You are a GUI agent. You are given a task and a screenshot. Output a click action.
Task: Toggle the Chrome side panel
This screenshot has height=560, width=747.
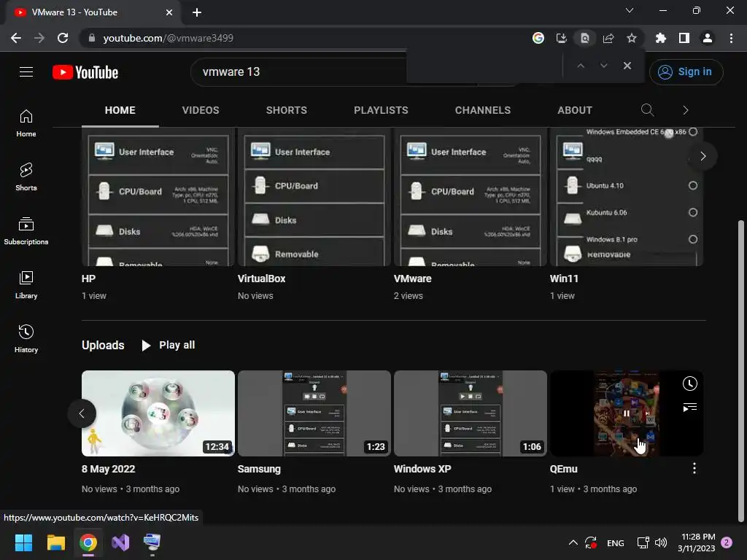click(684, 38)
